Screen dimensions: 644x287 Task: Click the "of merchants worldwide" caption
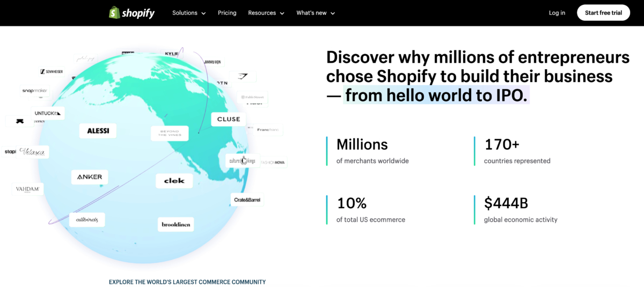click(x=372, y=161)
